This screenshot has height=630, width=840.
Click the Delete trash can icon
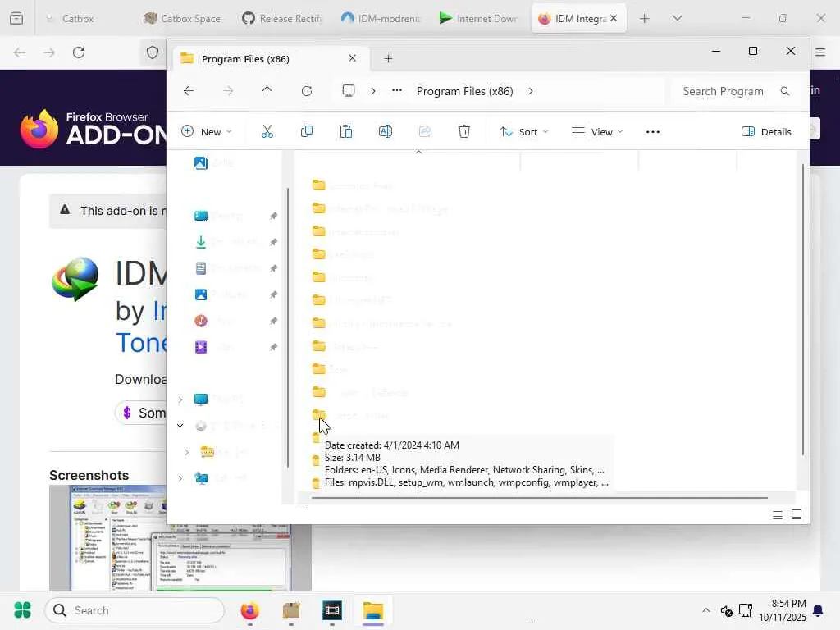464,132
